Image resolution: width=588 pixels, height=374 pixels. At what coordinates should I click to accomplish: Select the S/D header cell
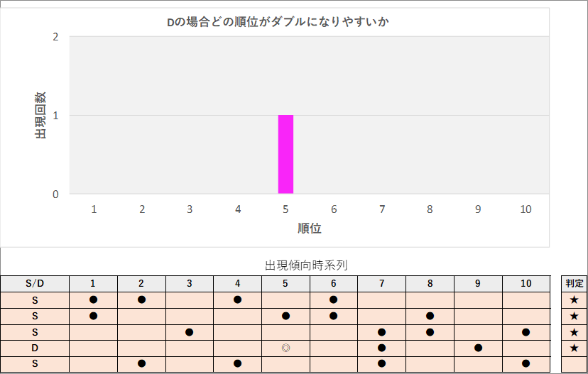point(35,284)
